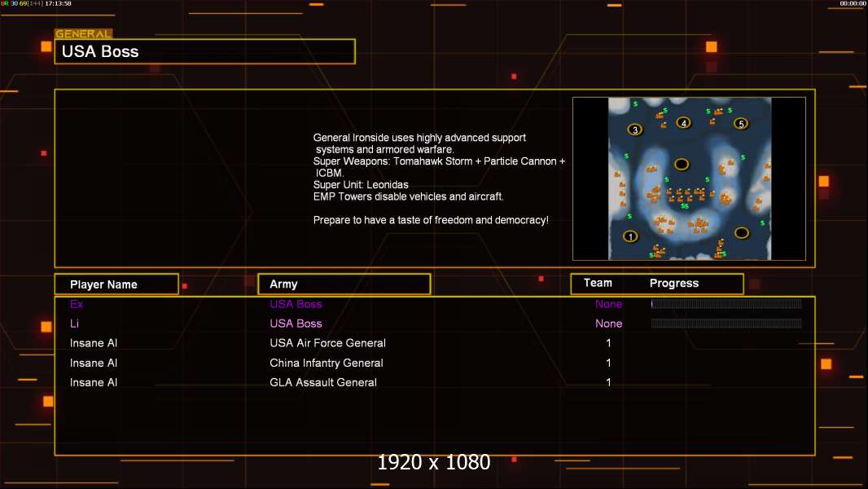Click USA Boss army in Li row

click(296, 324)
